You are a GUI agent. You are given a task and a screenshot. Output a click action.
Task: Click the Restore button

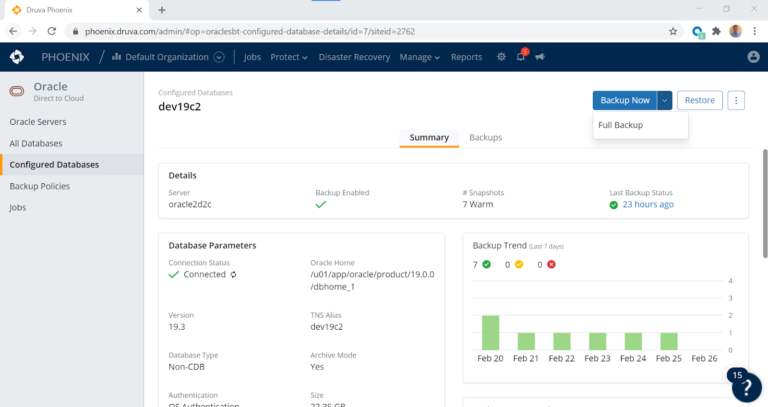699,100
